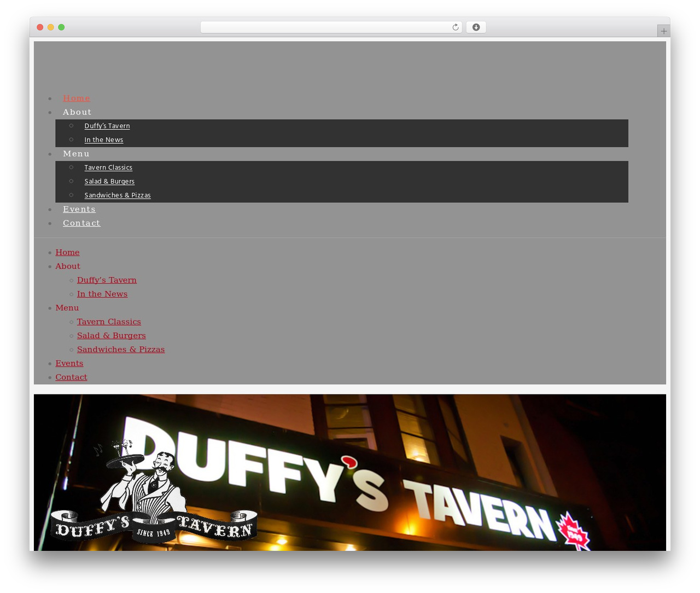The height and width of the screenshot is (593, 700).
Task: Open red In the News link
Action: coord(102,294)
